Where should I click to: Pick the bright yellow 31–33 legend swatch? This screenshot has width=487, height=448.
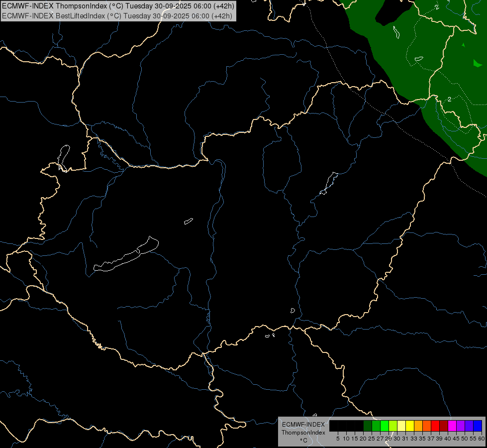(410, 426)
